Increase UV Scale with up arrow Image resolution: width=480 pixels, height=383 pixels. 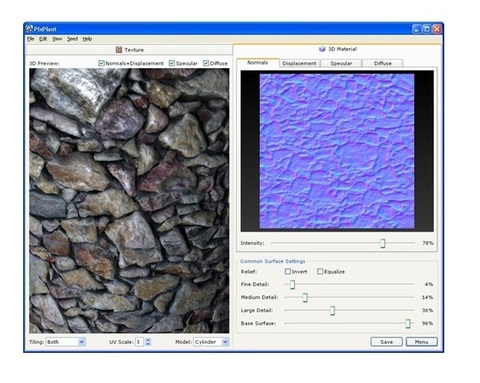click(x=148, y=340)
